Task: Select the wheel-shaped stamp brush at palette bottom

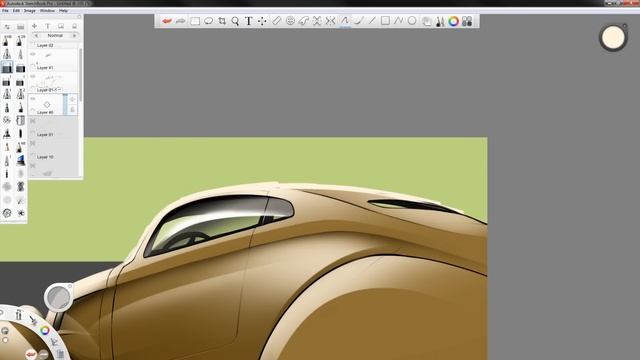Action: pyautogui.click(x=7, y=213)
